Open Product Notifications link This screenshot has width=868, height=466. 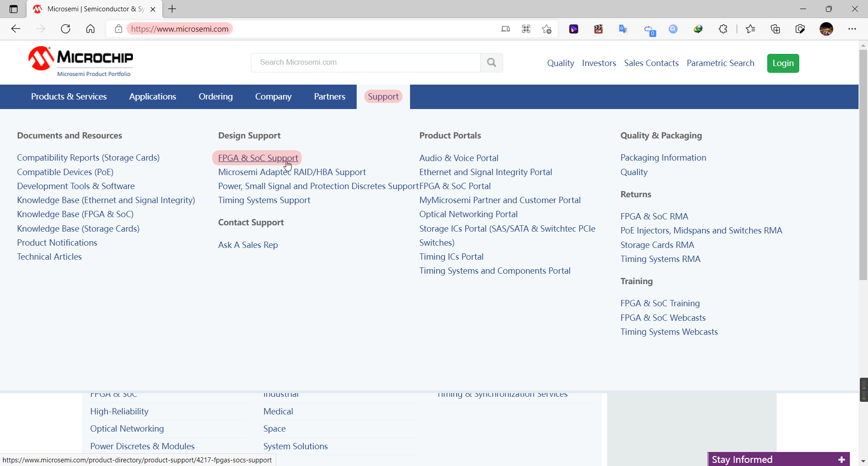[x=57, y=243]
